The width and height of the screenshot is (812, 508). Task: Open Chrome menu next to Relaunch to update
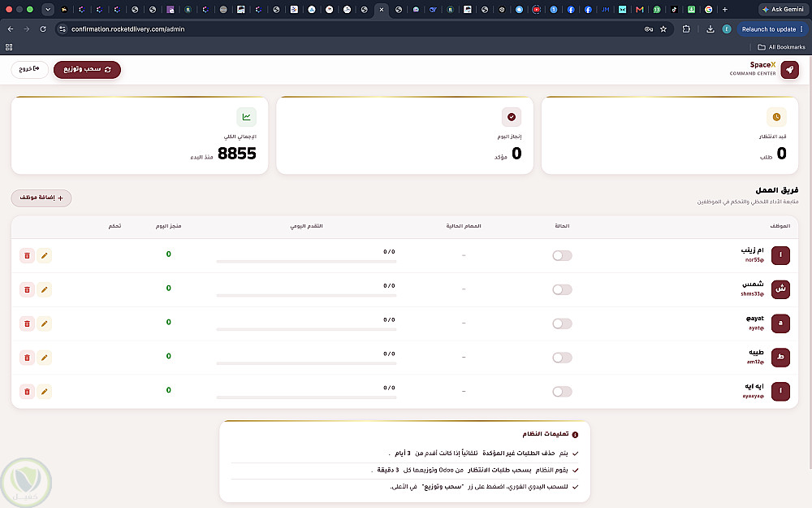point(801,29)
